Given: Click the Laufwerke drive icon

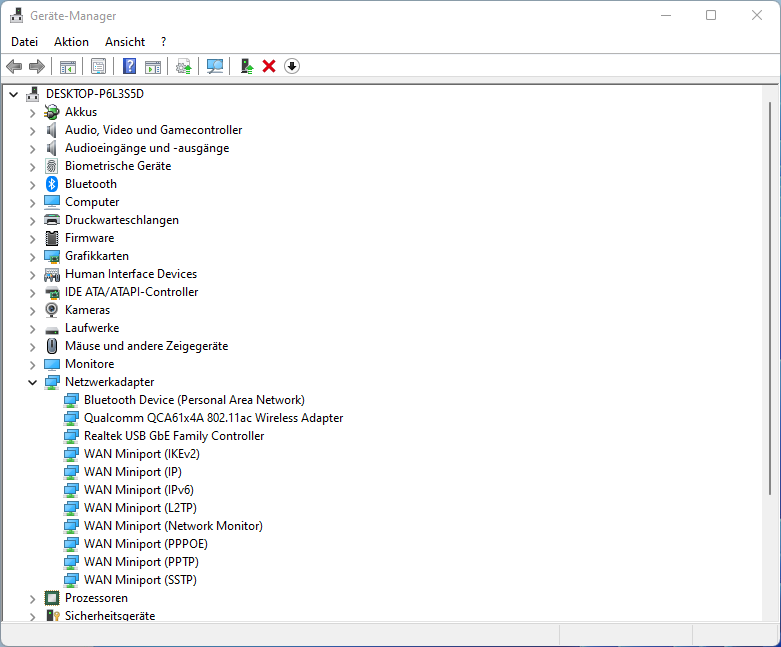Looking at the screenshot, I should pyautogui.click(x=52, y=329).
